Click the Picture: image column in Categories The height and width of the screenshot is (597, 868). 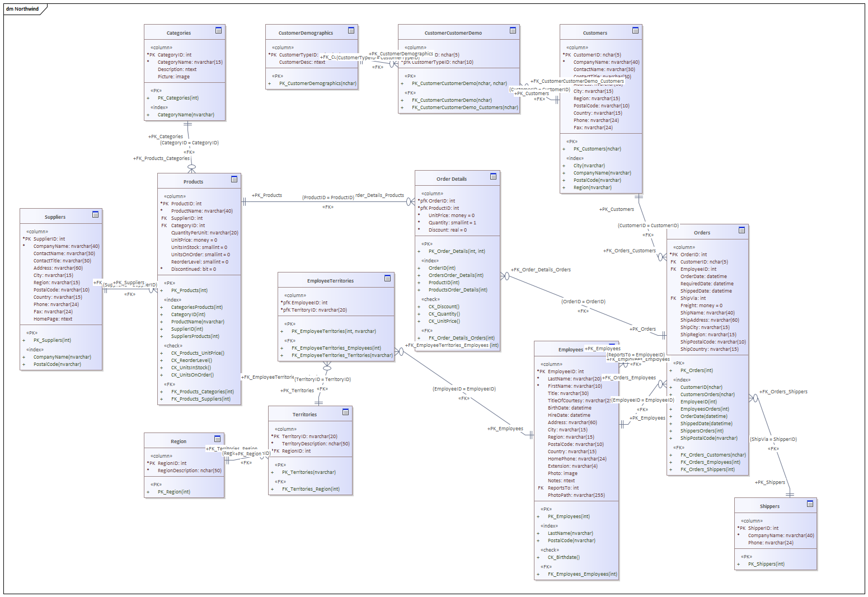173,77
